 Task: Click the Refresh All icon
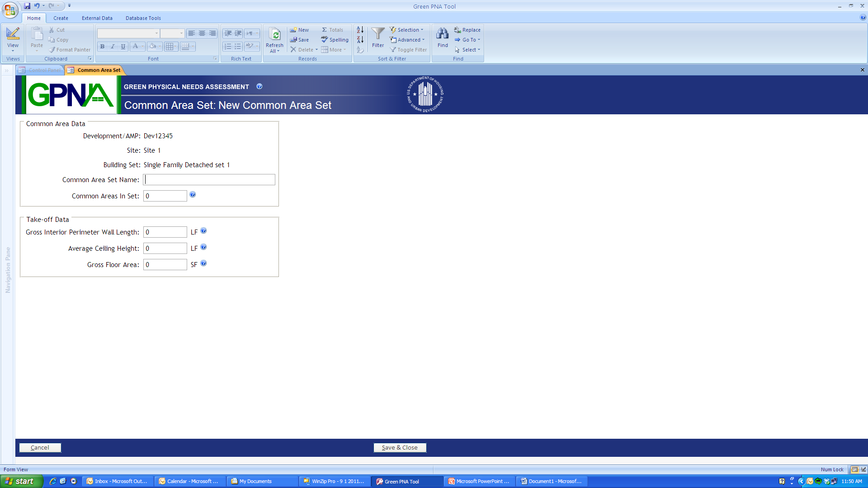[x=274, y=34]
